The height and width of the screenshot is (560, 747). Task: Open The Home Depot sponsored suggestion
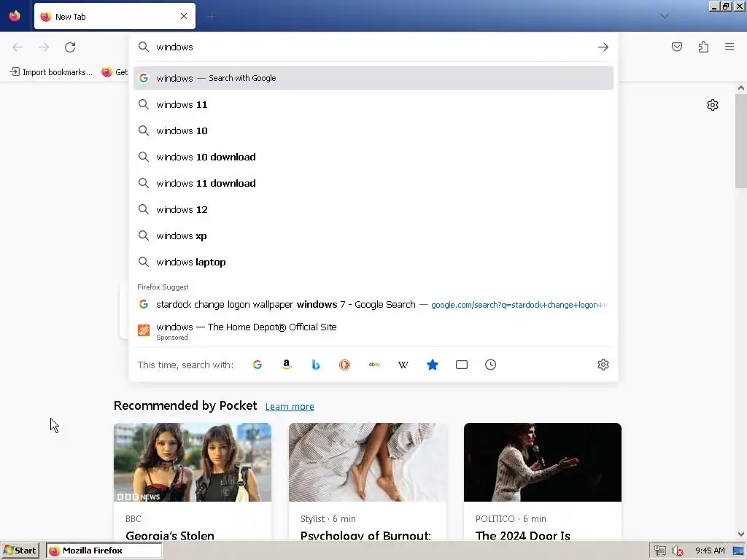[x=373, y=331]
